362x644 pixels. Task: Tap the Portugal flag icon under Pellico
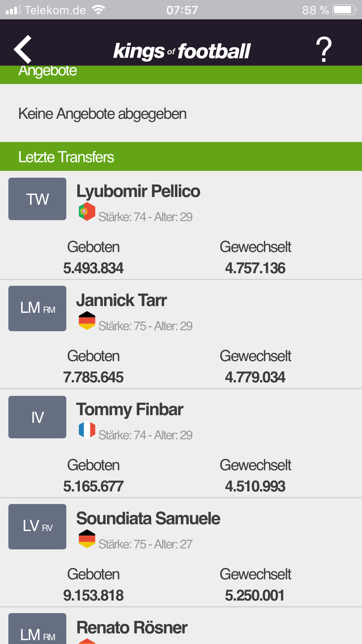(87, 211)
